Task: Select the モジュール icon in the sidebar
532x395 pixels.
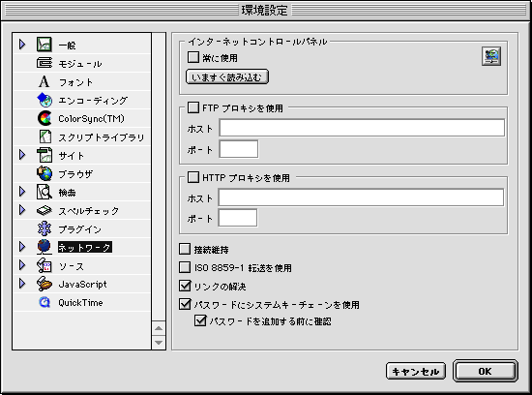Action: (44, 63)
